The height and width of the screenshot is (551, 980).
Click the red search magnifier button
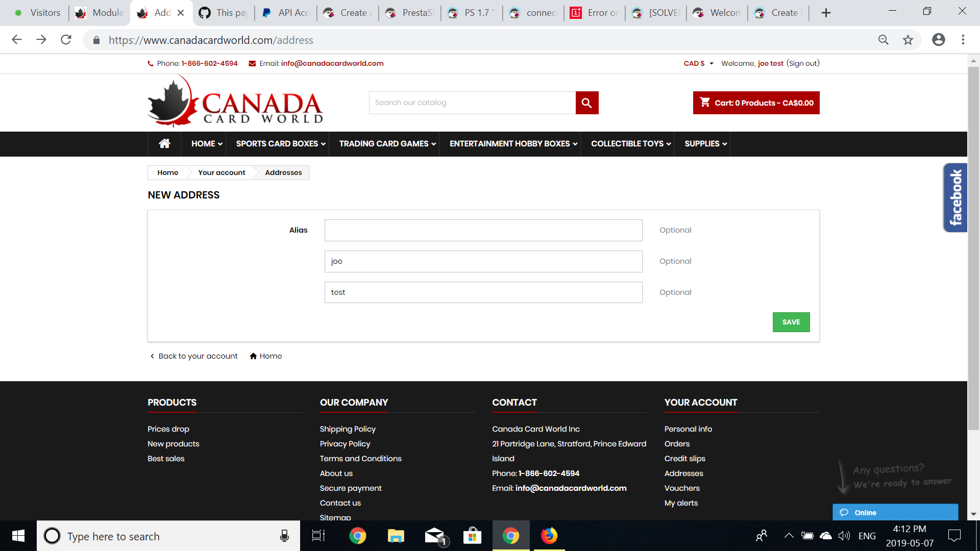point(586,103)
